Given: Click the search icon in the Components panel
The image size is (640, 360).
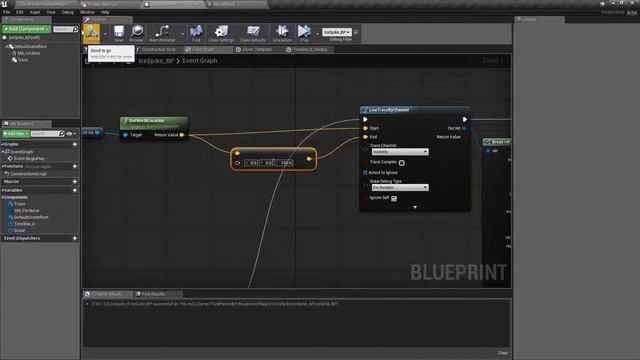Looking at the screenshot, I should coord(76,29).
